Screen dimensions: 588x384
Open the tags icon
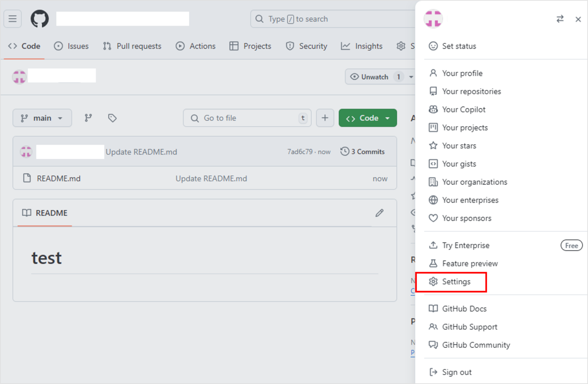[x=112, y=118]
